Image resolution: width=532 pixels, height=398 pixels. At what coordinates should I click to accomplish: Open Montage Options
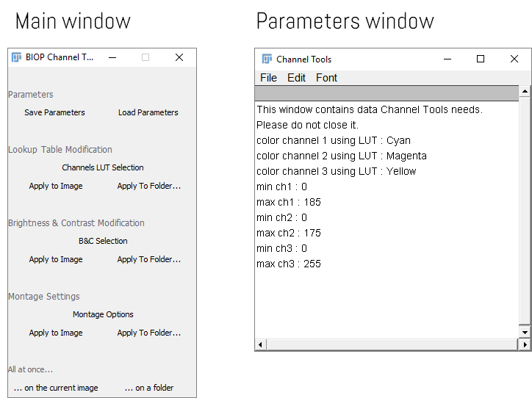click(103, 314)
